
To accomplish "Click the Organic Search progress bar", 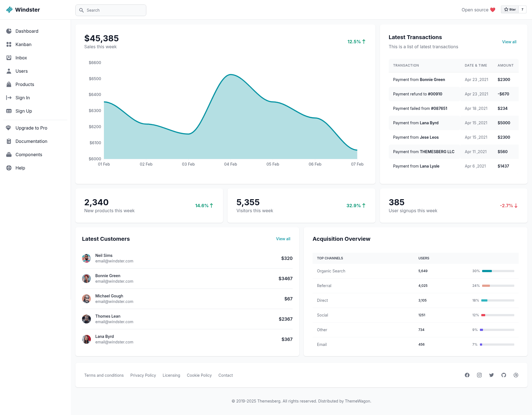I will pyautogui.click(x=498, y=271).
